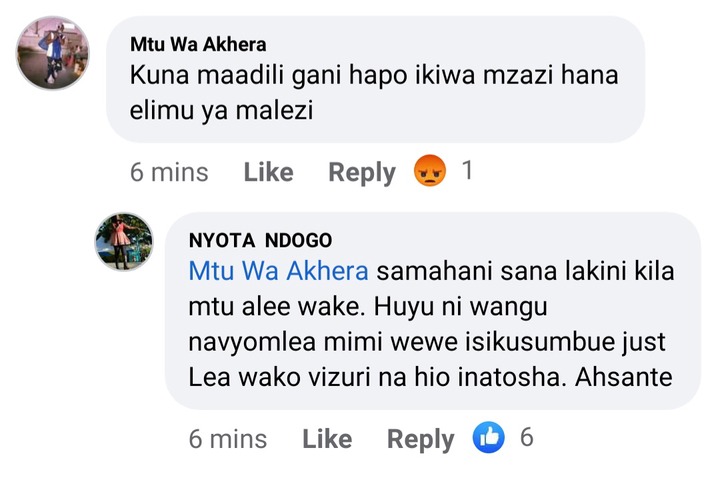Open Mtu Wa Akhera's profile picture
This screenshot has height=478, width=720.
click(52, 52)
